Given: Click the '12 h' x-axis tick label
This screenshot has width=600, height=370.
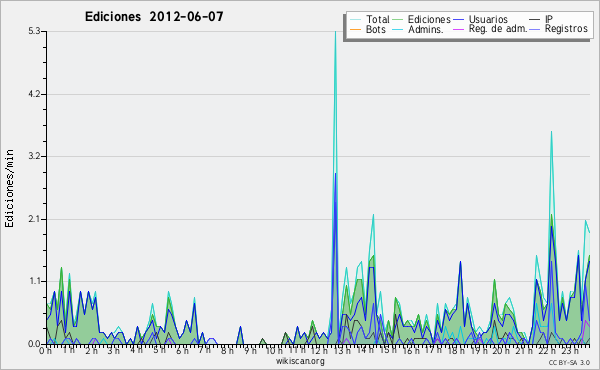Looking at the screenshot, I should (319, 350).
